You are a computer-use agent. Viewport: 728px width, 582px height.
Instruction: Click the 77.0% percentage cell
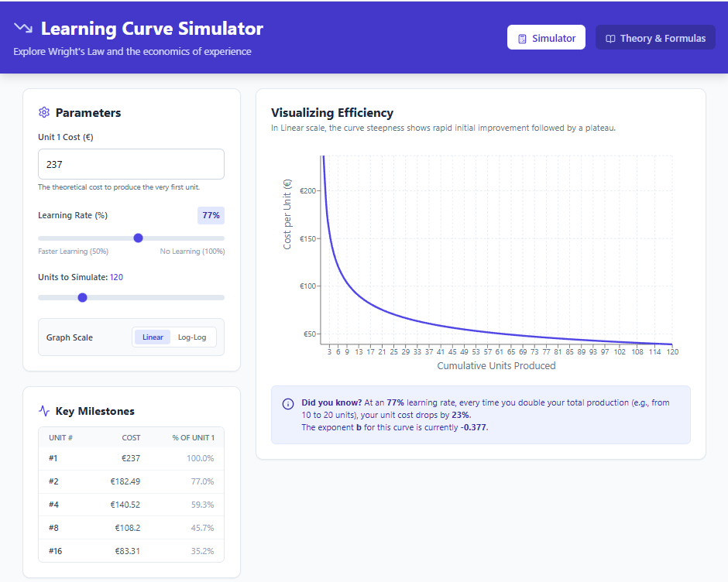(x=202, y=481)
